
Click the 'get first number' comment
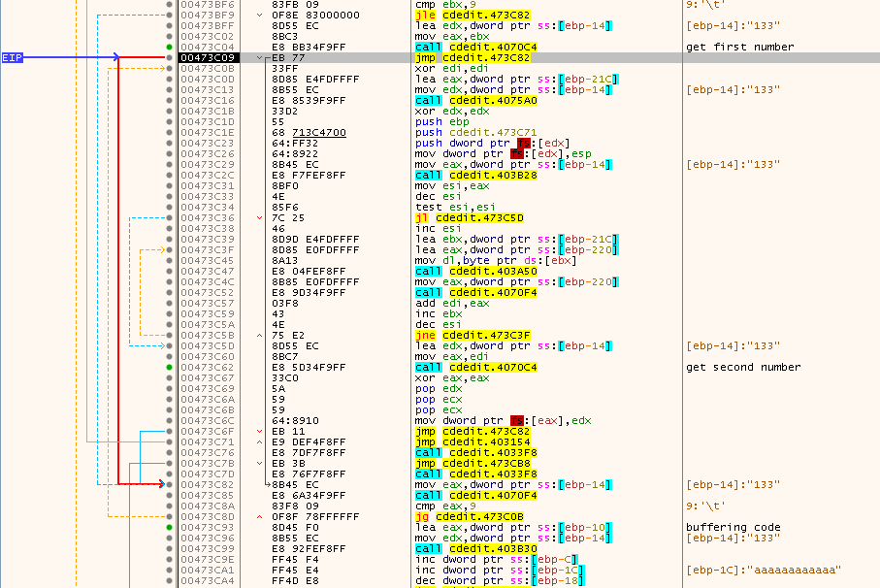tap(738, 47)
